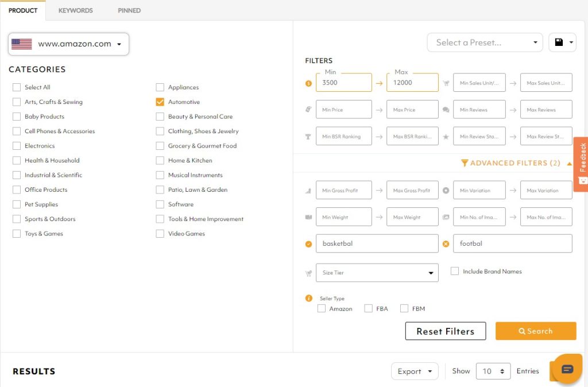This screenshot has width=588, height=387.
Task: Click the orange Search button
Action: [x=535, y=331]
